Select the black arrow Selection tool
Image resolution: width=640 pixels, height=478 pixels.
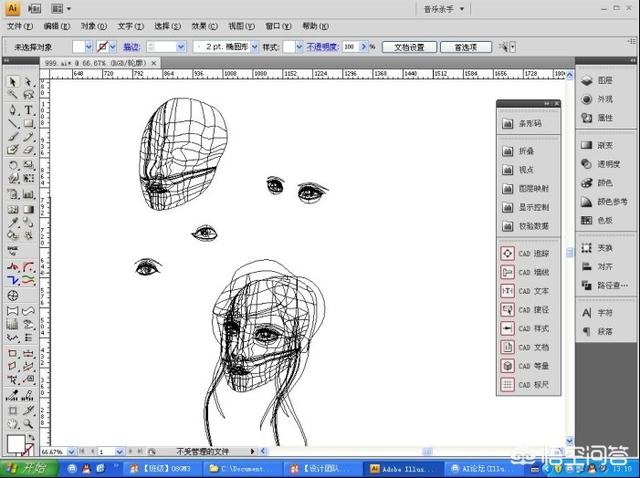(13, 82)
